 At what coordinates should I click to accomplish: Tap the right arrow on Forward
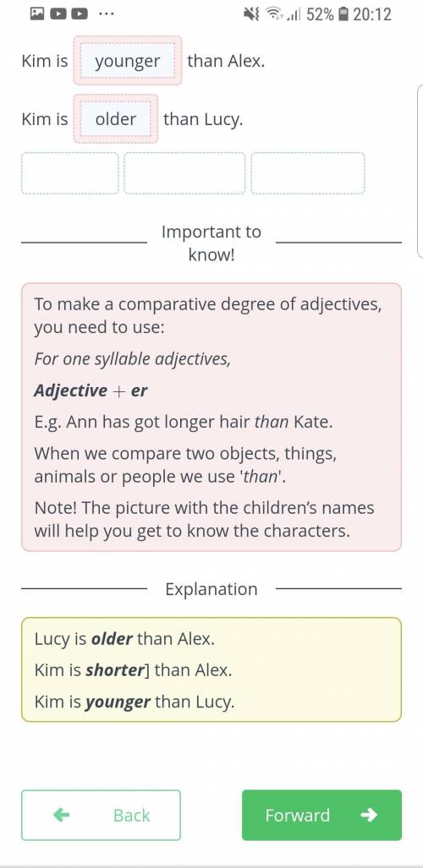369,814
